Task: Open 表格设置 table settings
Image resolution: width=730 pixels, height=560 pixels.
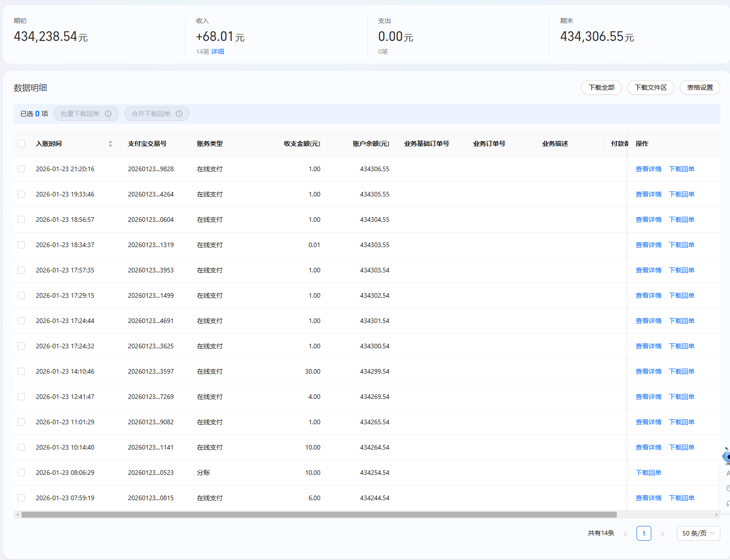Action: tap(700, 87)
